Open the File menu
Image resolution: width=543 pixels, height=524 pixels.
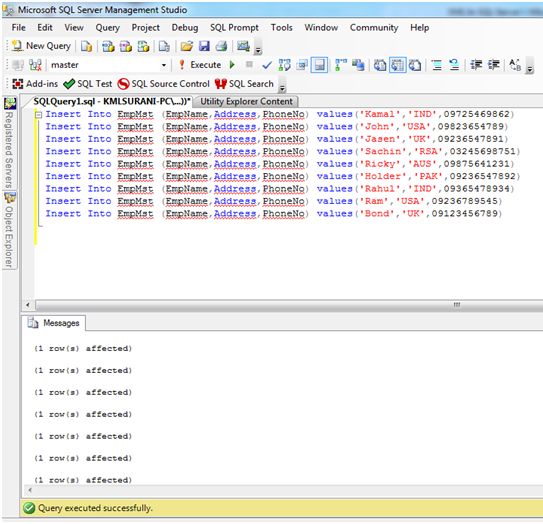[x=19, y=28]
